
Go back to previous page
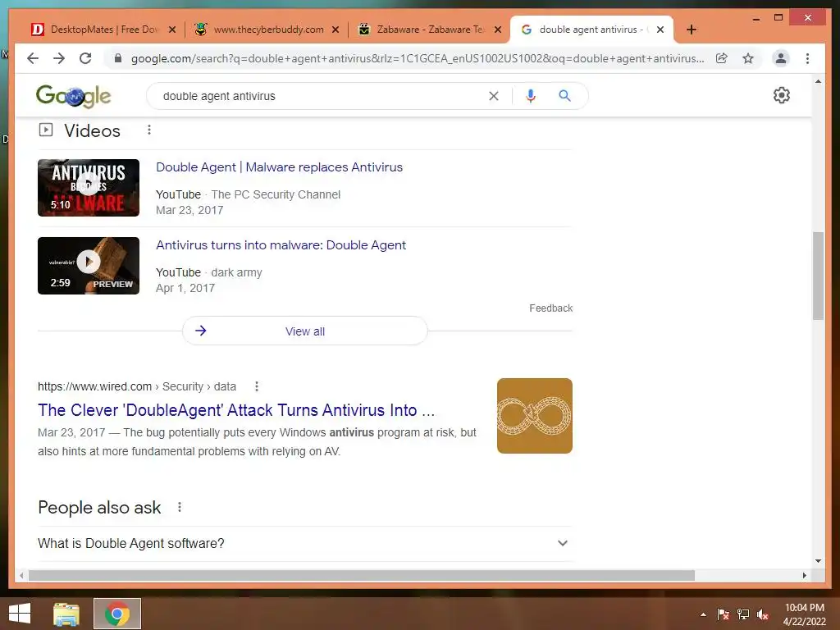point(33,58)
